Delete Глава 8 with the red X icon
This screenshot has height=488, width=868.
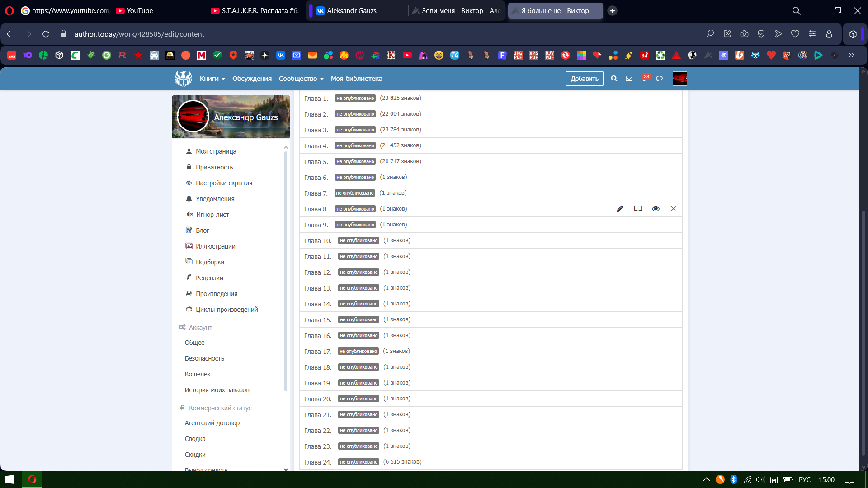pyautogui.click(x=673, y=209)
